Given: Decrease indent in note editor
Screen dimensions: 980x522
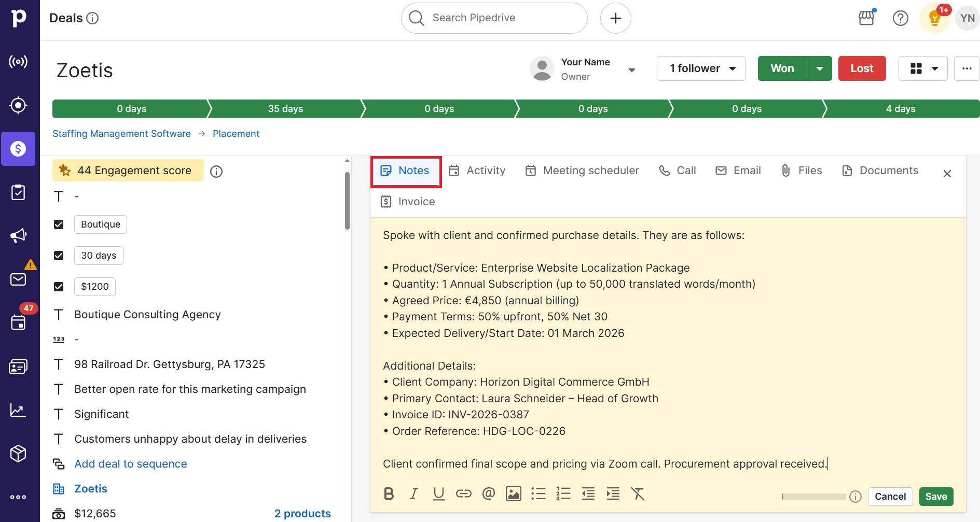Looking at the screenshot, I should (x=588, y=494).
